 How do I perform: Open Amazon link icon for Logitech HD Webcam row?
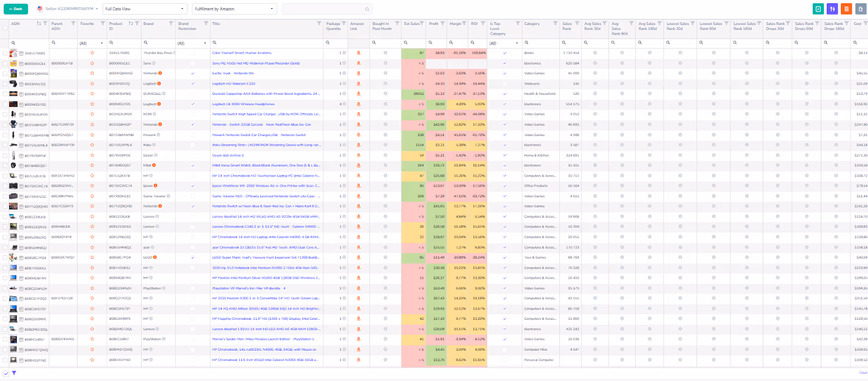pyautogui.click(x=358, y=83)
